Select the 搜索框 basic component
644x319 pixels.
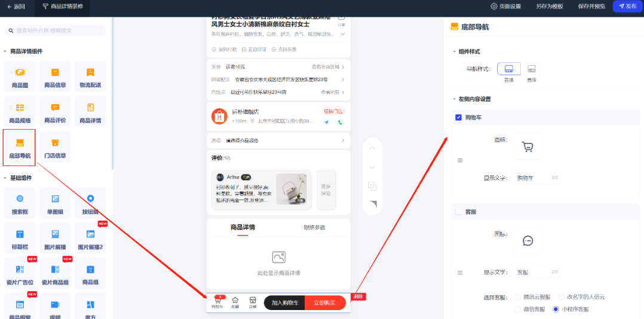point(20,203)
